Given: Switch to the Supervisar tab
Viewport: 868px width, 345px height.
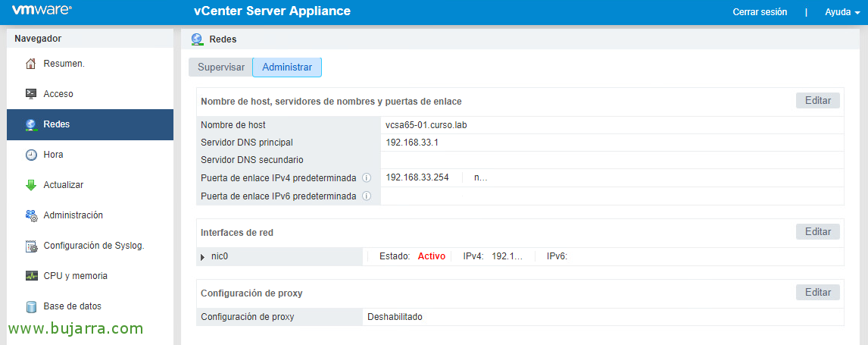Looking at the screenshot, I should point(220,67).
